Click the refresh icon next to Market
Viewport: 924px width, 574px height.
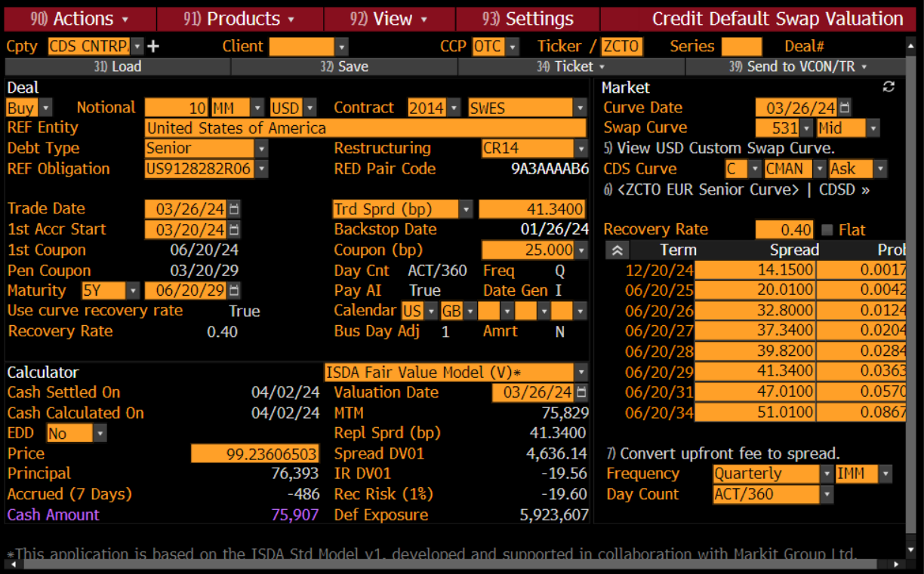(x=889, y=87)
